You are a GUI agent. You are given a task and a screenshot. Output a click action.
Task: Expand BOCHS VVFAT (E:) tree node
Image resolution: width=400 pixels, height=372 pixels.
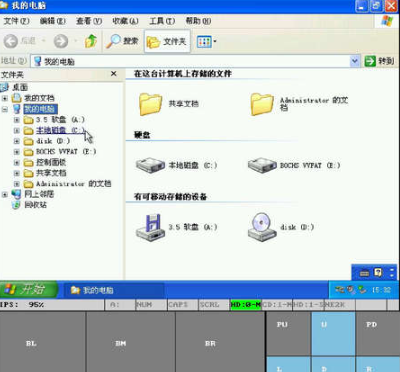[16, 152]
